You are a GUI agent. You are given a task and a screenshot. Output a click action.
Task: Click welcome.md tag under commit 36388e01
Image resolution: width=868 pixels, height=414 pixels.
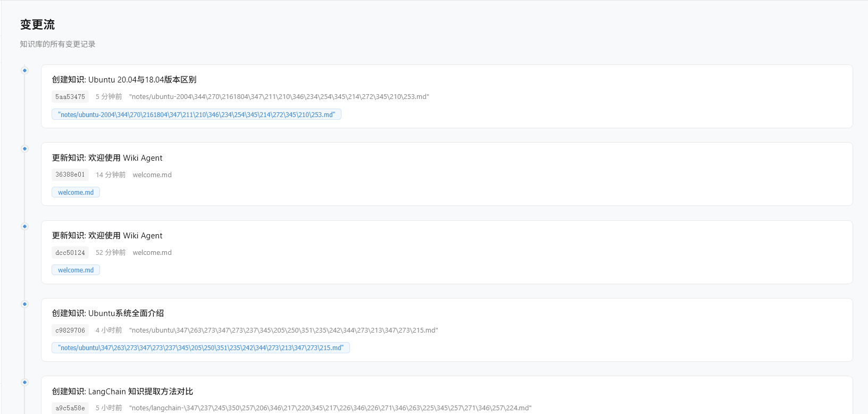pos(76,192)
